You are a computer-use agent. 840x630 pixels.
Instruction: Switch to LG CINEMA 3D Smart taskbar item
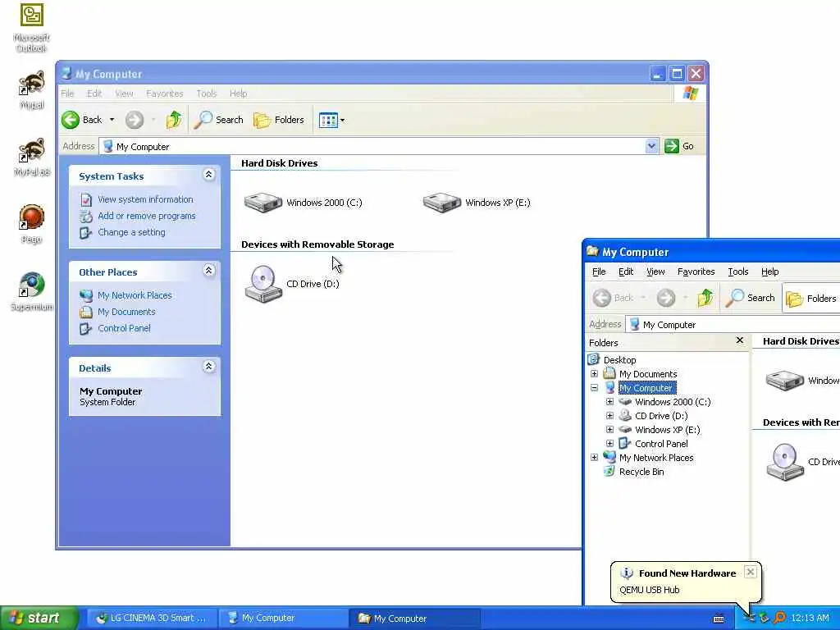(x=152, y=619)
